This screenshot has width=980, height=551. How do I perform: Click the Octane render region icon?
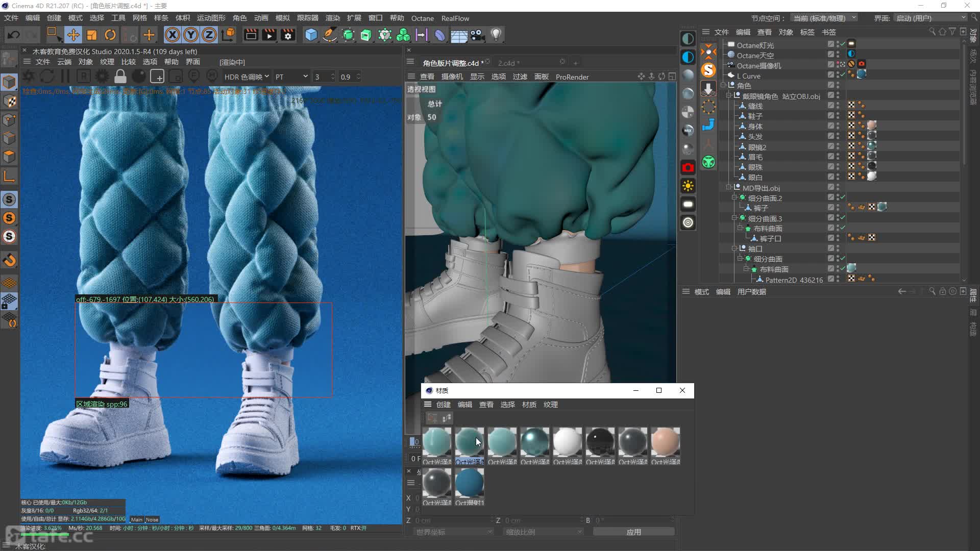coord(157,77)
